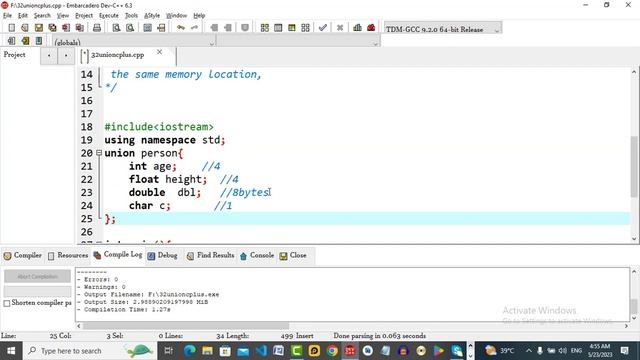
Task: Click the Open file toolbar icon
Action: pyautogui.click(x=25, y=28)
